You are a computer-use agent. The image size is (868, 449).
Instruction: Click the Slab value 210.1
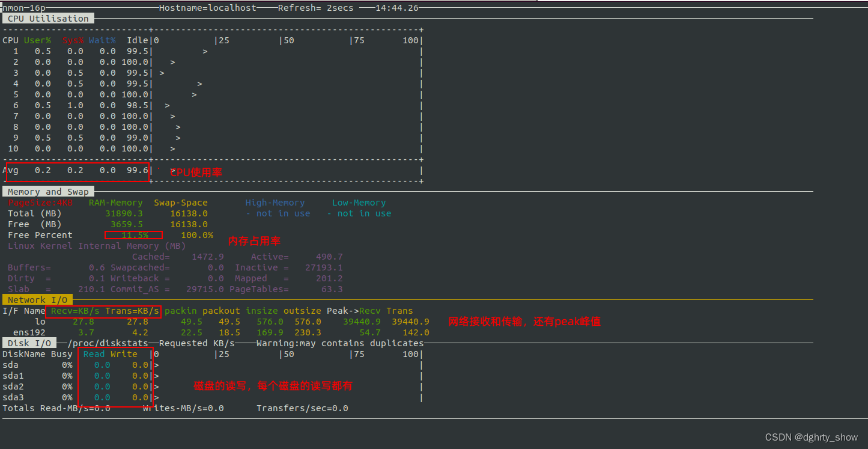[x=91, y=289]
